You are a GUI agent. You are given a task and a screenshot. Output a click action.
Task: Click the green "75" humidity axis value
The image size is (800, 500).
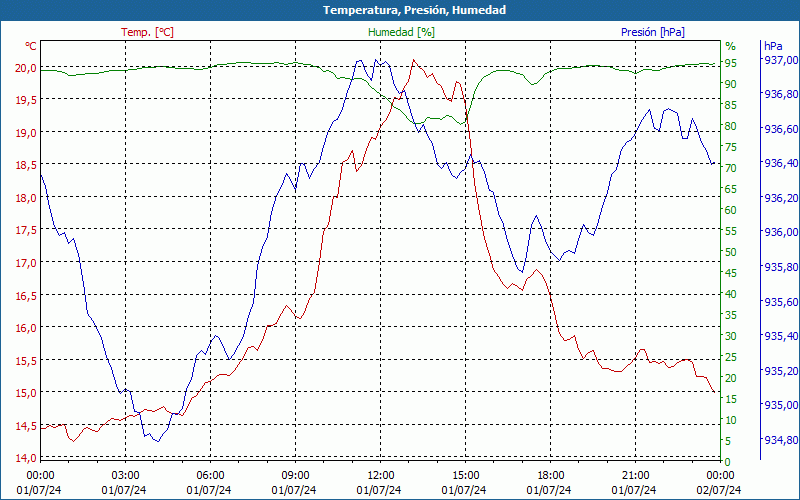click(731, 147)
